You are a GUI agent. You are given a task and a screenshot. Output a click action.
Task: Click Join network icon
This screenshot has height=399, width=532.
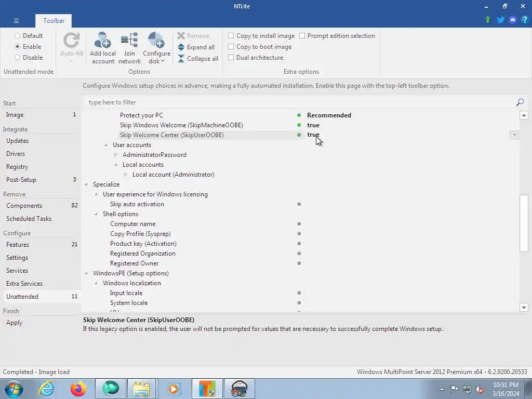pyautogui.click(x=129, y=41)
